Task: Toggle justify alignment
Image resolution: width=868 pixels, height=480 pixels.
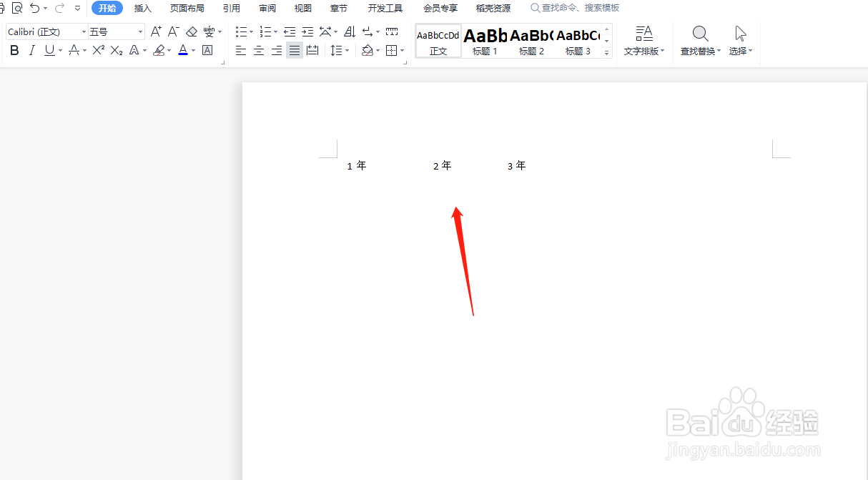Action: pos(295,50)
